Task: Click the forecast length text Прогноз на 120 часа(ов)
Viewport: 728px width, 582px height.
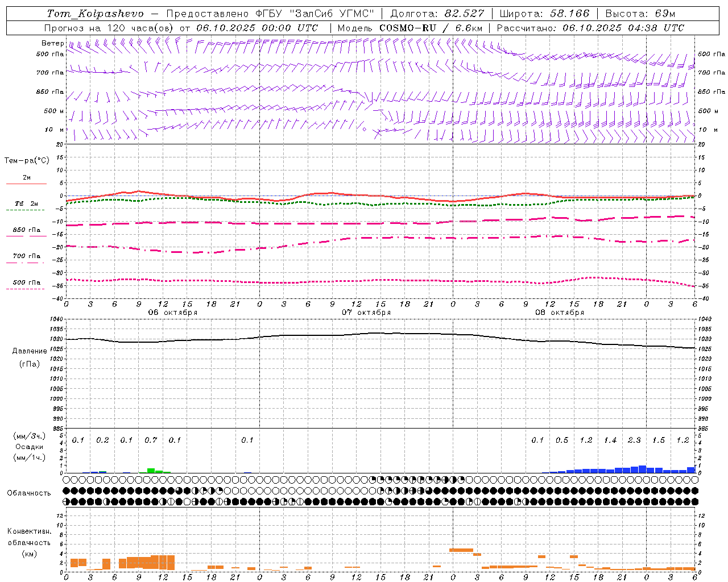Action: [x=110, y=28]
